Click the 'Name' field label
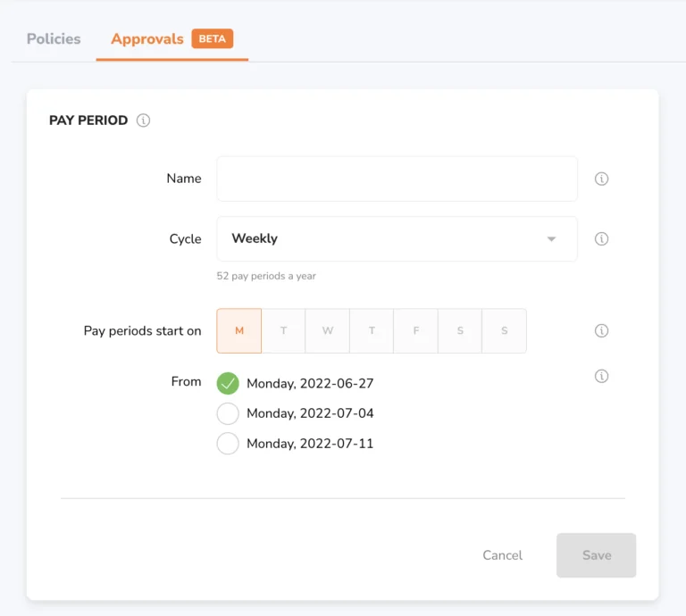Viewport: 686px width, 616px height. pyautogui.click(x=184, y=179)
